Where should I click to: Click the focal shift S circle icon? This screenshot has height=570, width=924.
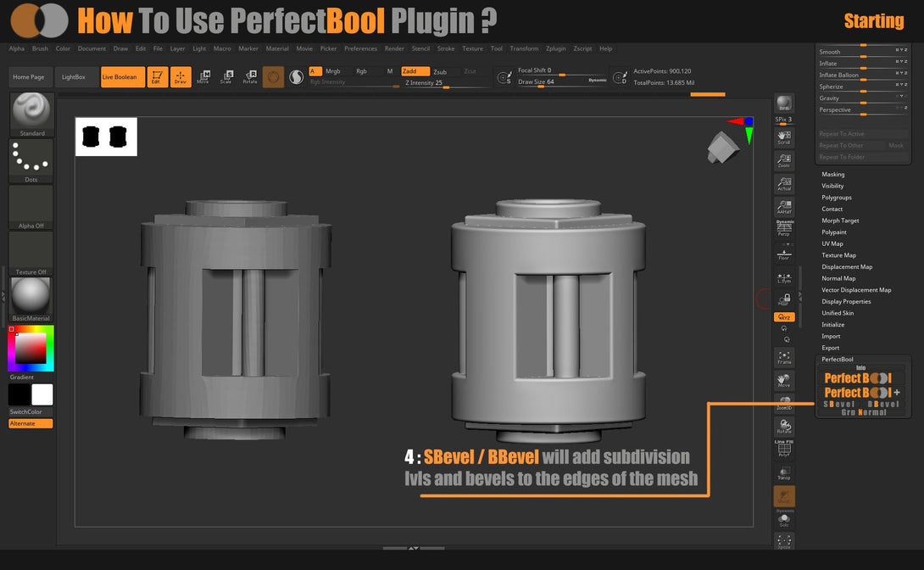point(504,77)
